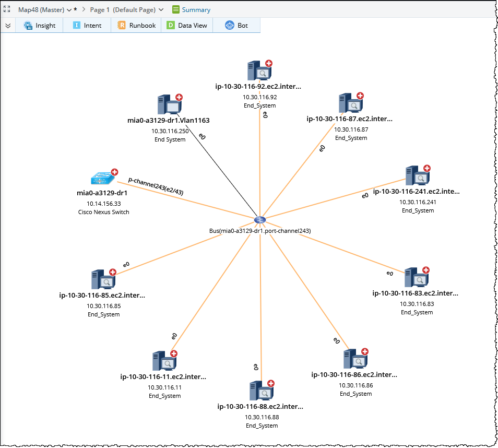Screen dimensions: 498x448
Task: Click the ip-10-30-116-92.ec2.inter... label
Action: click(x=258, y=87)
